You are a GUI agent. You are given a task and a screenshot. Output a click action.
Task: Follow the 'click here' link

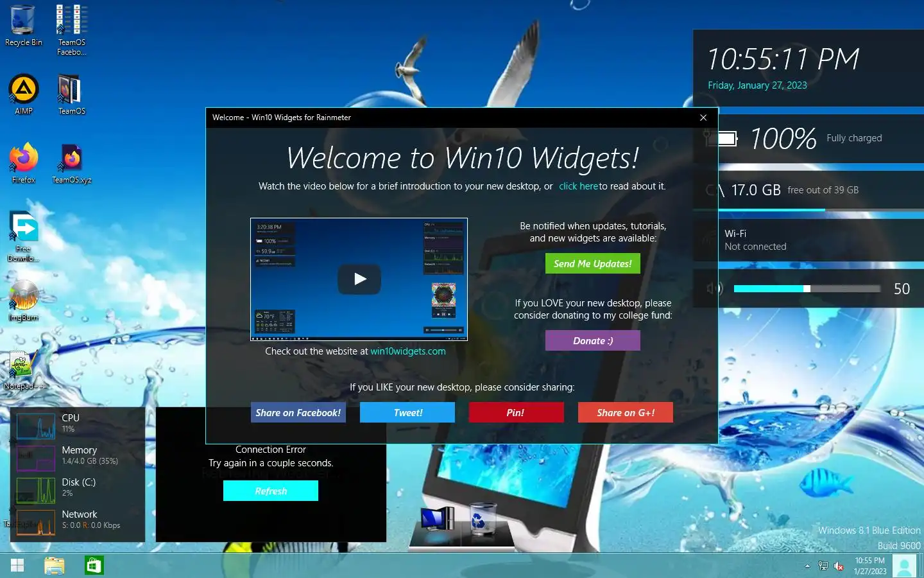pyautogui.click(x=578, y=186)
